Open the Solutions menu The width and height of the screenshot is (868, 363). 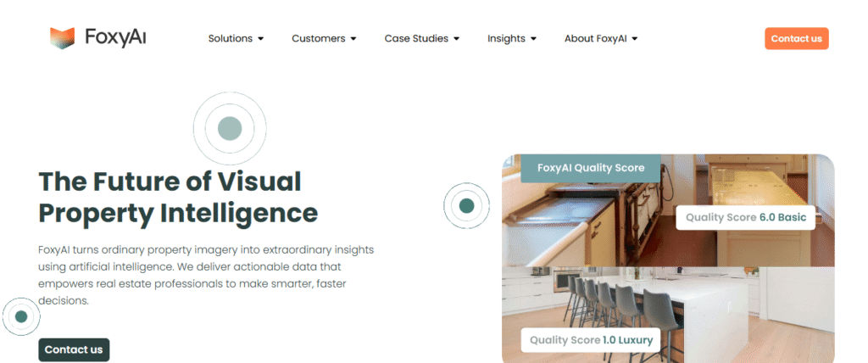[x=231, y=39]
